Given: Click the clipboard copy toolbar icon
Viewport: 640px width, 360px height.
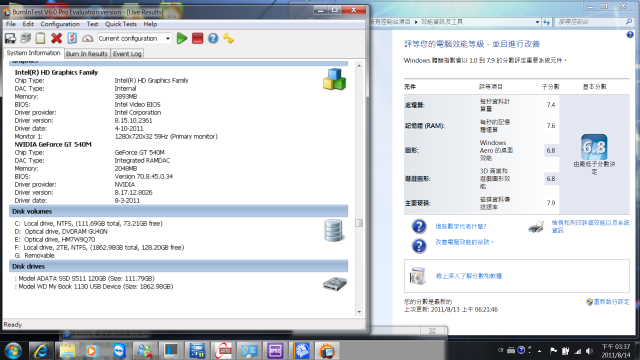Looking at the screenshot, I should click(x=40, y=38).
